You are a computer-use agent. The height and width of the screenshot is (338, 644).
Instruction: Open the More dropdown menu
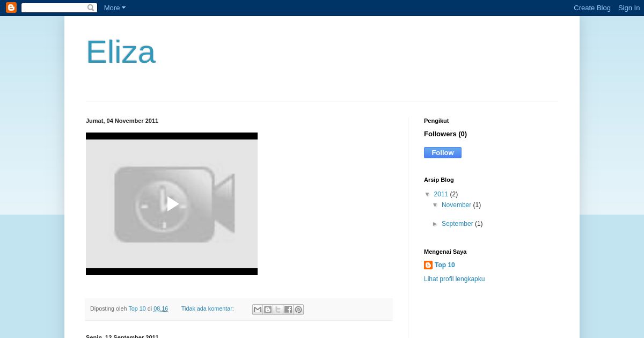(114, 8)
